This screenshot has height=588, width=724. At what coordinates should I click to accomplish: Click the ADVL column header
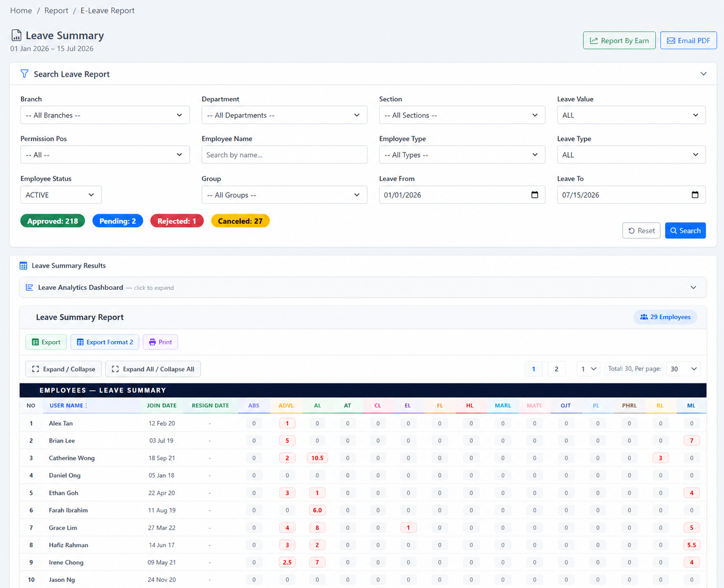pos(286,405)
